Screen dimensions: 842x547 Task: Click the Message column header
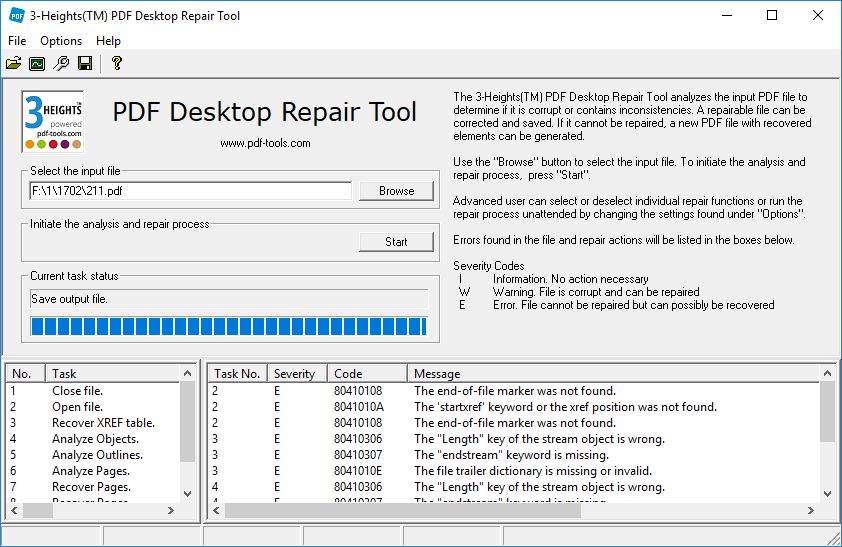coord(613,374)
